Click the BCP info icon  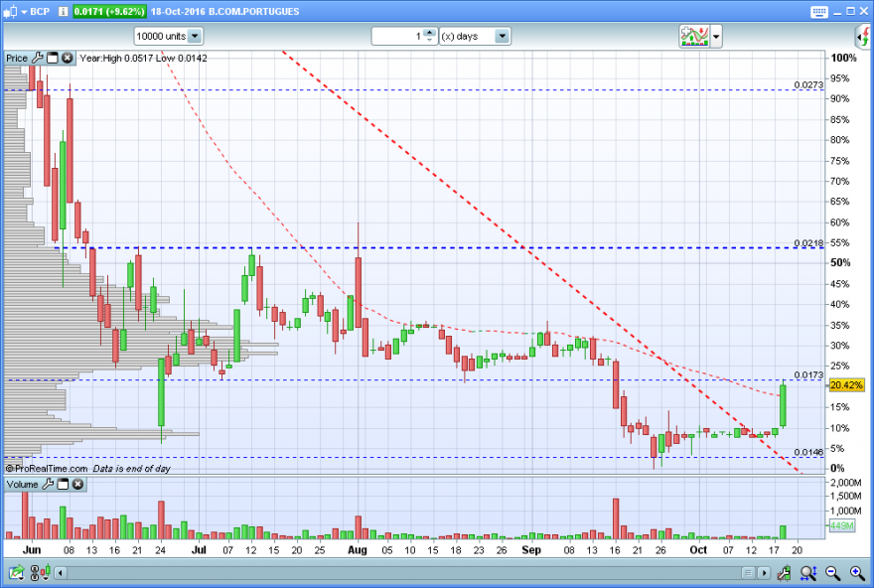click(x=63, y=11)
